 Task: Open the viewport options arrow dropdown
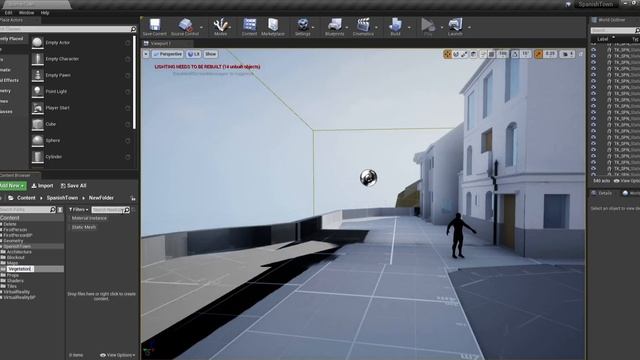146,54
